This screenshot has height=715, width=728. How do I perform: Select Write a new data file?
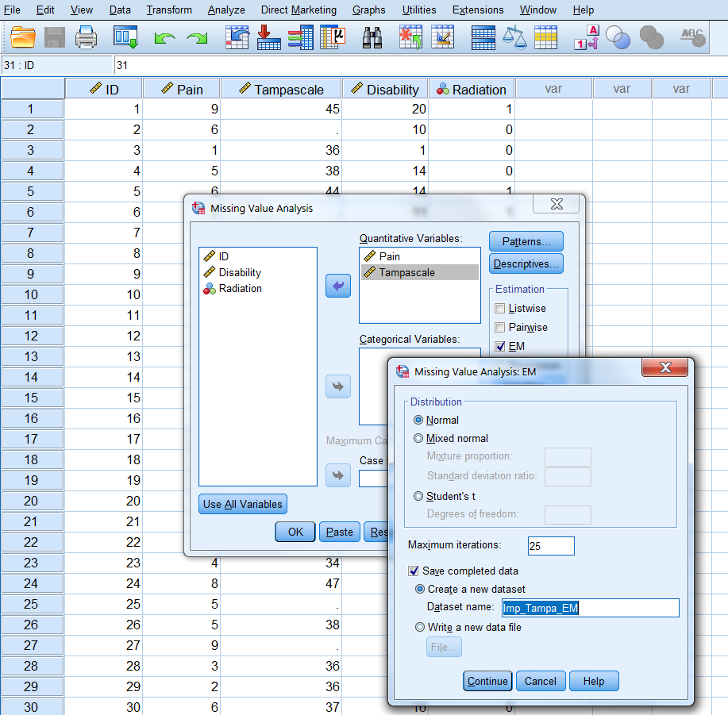coord(419,628)
